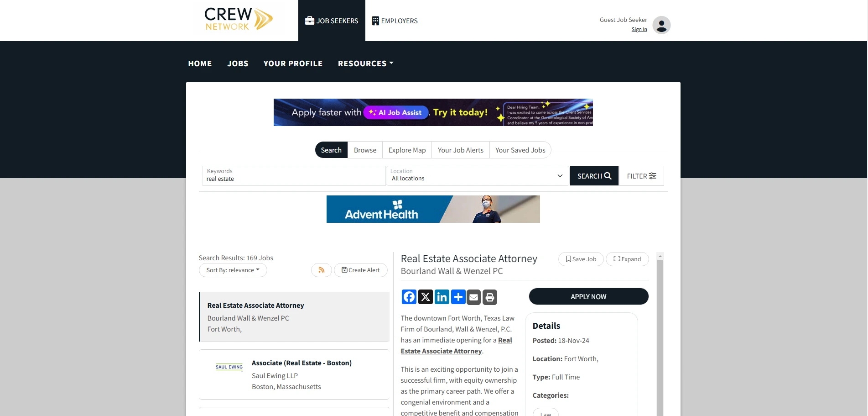Screen dimensions: 868x416
Task: Select Real Estate Associate Attorney job card
Action: click(x=294, y=317)
